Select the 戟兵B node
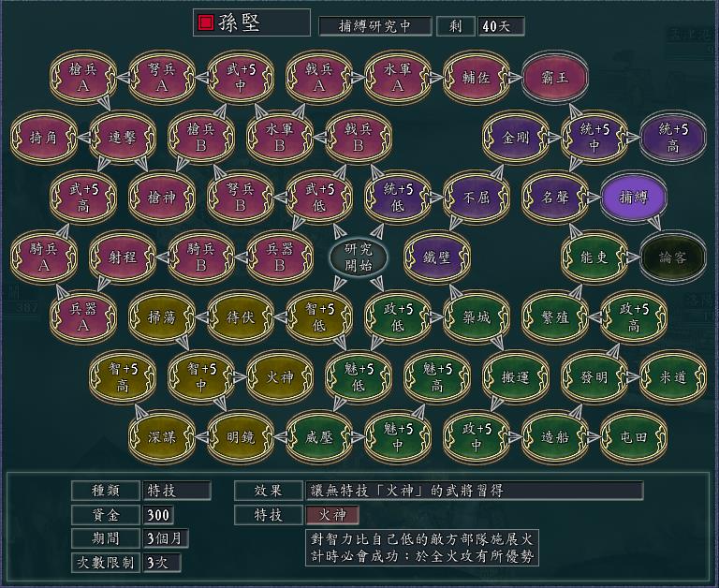Viewport: 719px width, 588px height. click(x=359, y=137)
